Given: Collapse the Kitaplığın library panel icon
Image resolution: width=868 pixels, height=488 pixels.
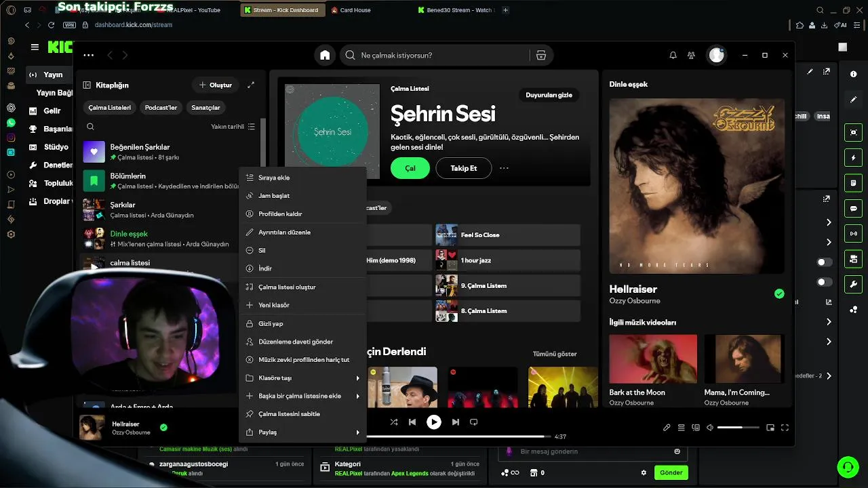Looking at the screenshot, I should tap(87, 85).
